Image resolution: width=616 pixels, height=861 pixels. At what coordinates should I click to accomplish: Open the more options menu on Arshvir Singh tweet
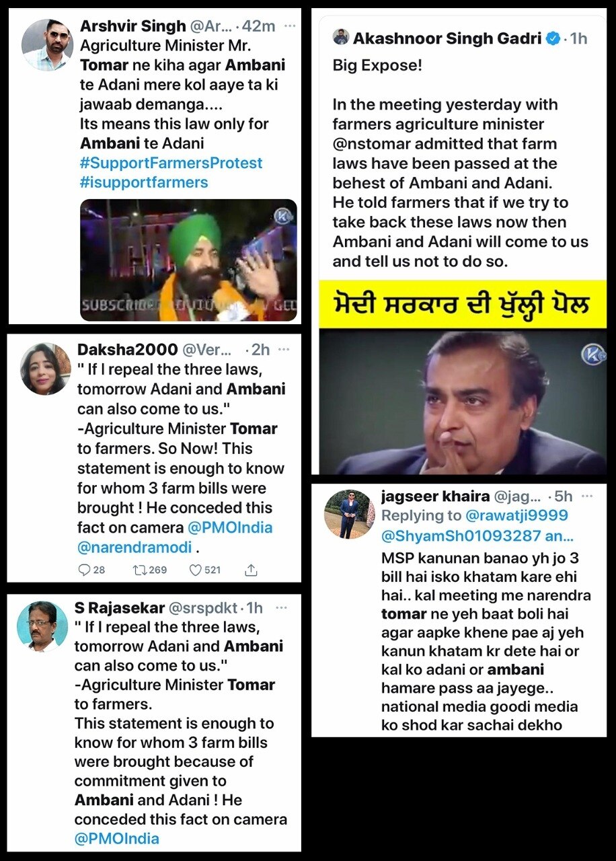289,26
